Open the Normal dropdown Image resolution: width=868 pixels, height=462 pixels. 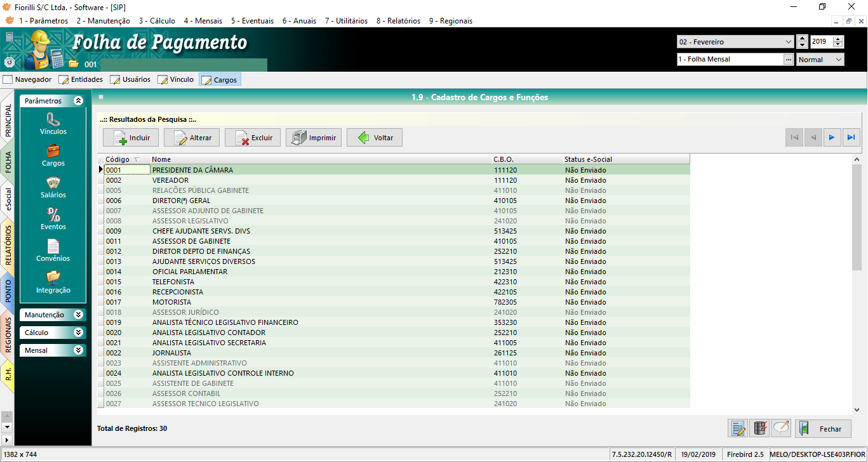[x=820, y=60]
